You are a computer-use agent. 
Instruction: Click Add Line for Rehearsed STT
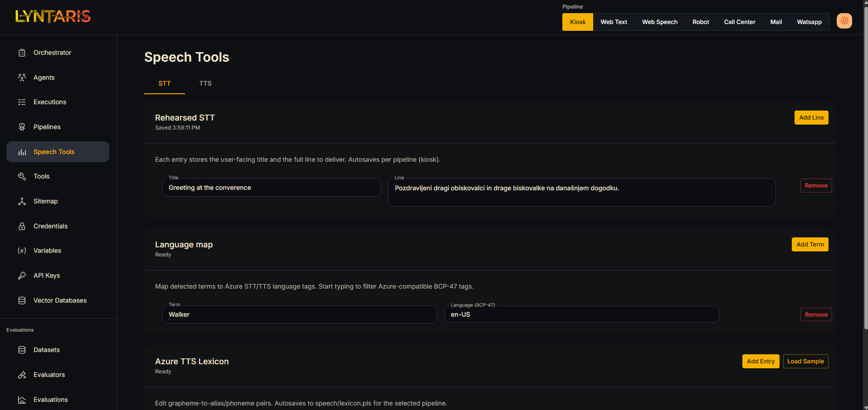(x=811, y=117)
